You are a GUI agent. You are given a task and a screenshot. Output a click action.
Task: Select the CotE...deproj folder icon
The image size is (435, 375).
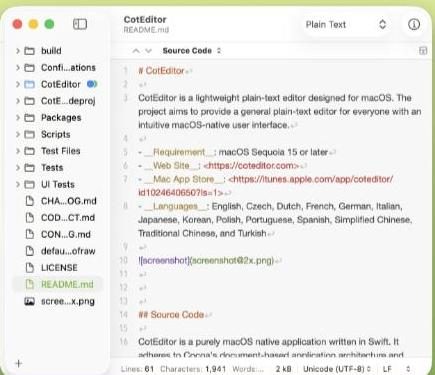click(30, 101)
